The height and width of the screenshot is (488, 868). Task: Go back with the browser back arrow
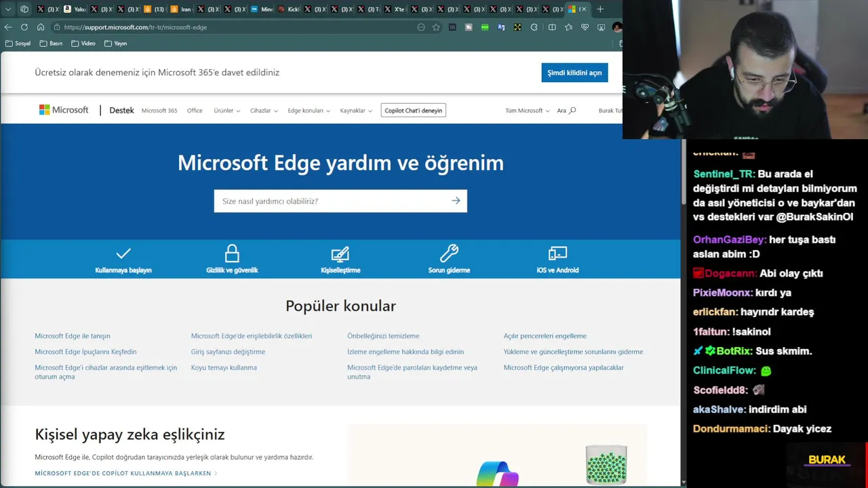pyautogui.click(x=8, y=27)
